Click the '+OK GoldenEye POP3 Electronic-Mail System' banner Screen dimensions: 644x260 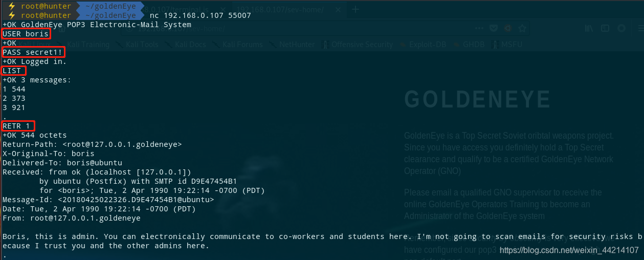pos(97,25)
